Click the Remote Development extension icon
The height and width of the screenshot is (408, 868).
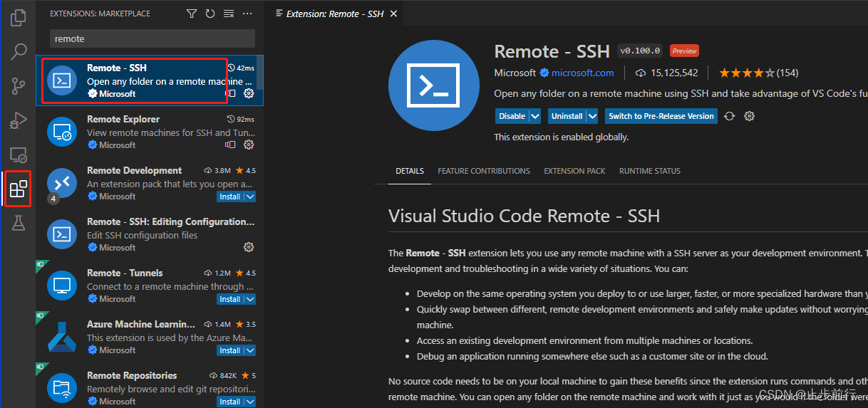[x=62, y=183]
